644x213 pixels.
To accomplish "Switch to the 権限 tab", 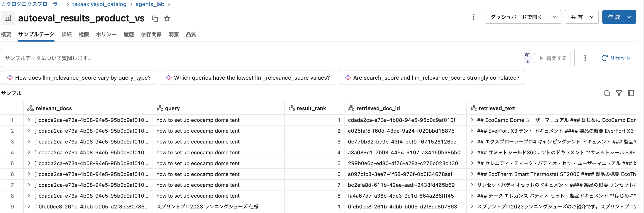I will point(84,34).
